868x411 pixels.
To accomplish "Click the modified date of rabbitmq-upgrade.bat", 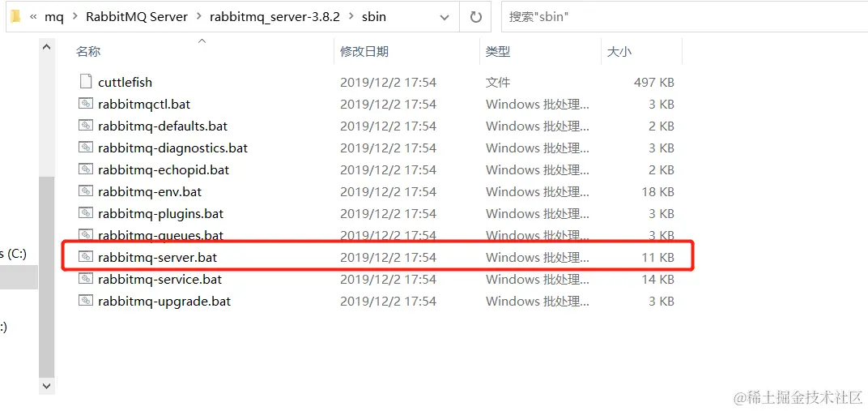I will point(388,301).
